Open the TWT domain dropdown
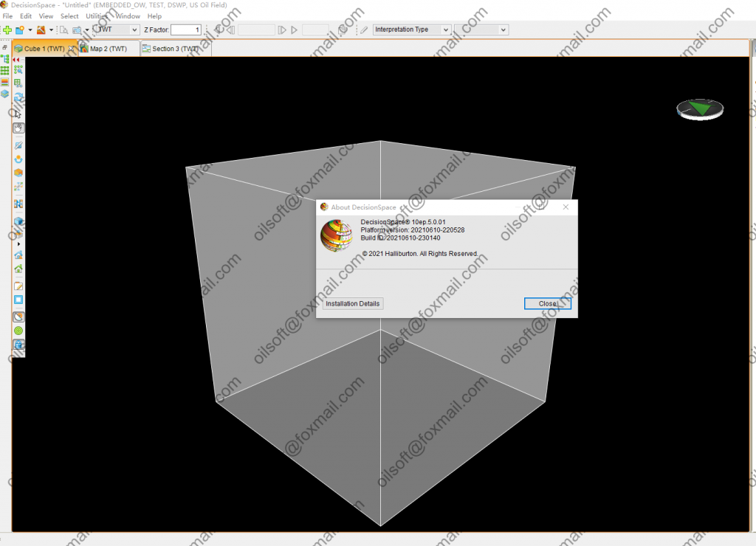 pos(117,30)
